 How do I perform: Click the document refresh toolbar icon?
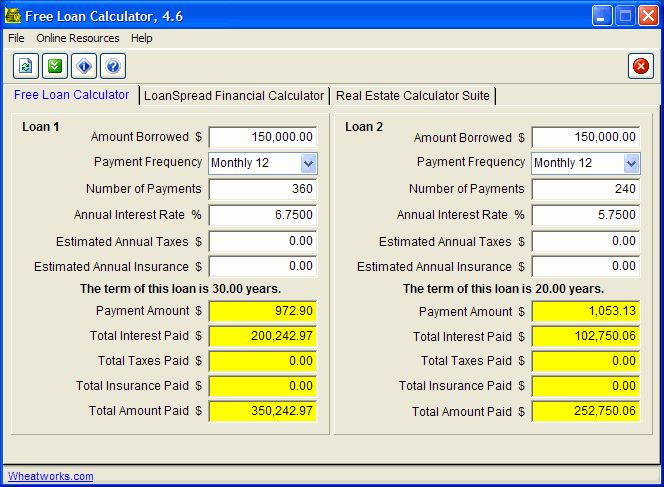click(x=26, y=66)
